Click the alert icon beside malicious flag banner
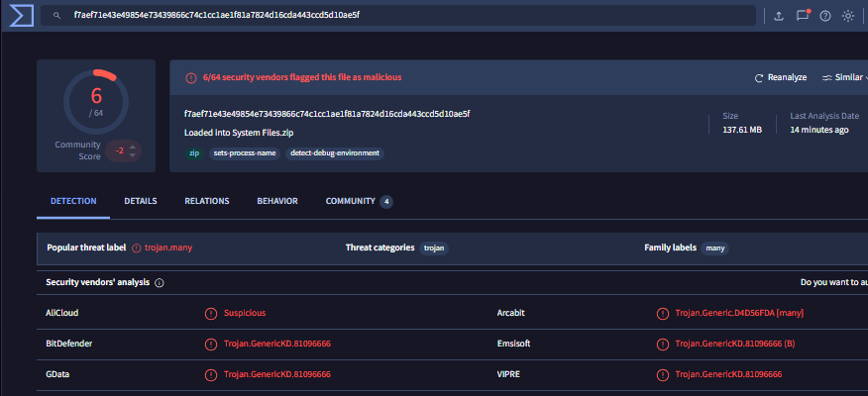Image resolution: width=868 pixels, height=396 pixels. 191,78
